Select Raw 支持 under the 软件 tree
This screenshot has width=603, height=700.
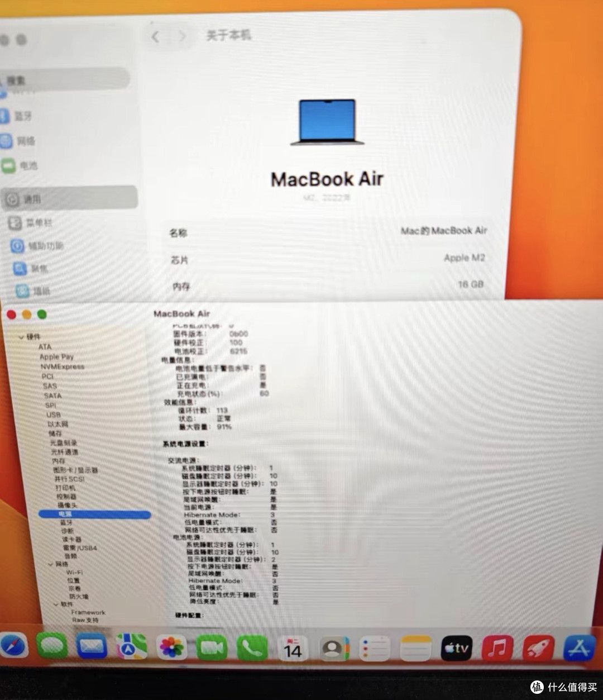point(85,620)
